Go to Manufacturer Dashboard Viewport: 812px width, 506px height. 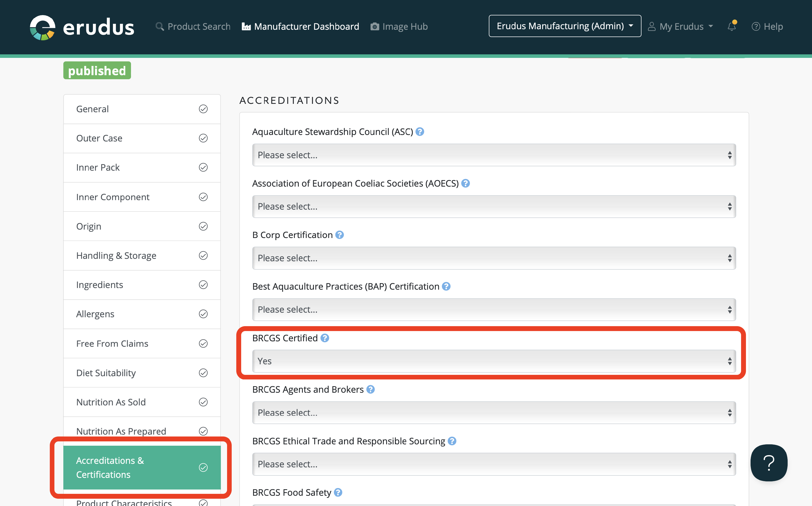pyautogui.click(x=300, y=27)
